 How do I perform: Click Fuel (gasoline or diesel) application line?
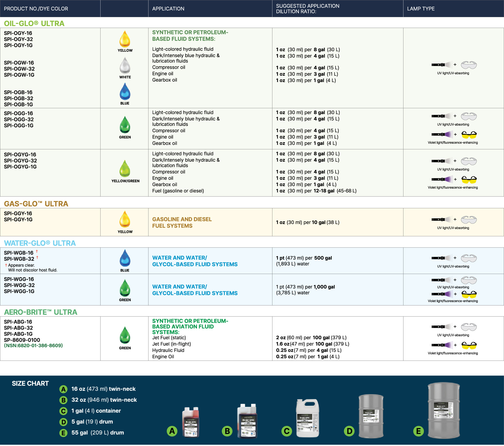pyautogui.click(x=178, y=191)
